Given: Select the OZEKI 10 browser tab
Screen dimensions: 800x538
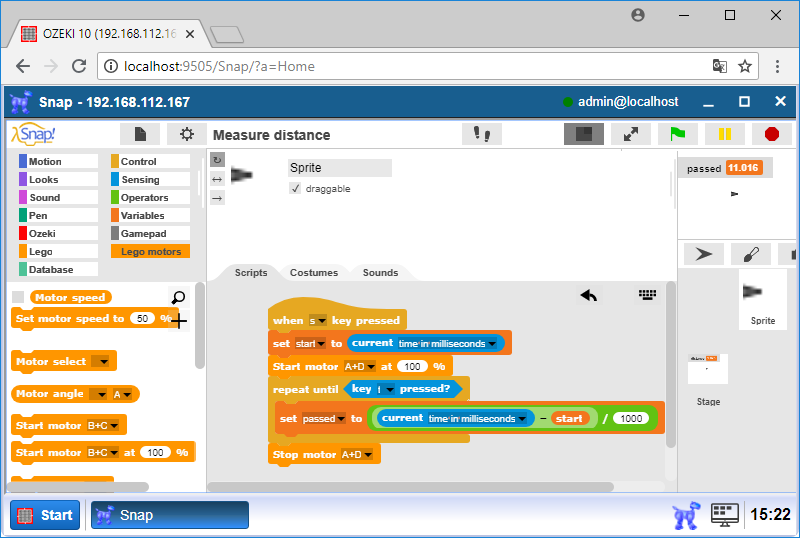Looking at the screenshot, I should point(107,34).
